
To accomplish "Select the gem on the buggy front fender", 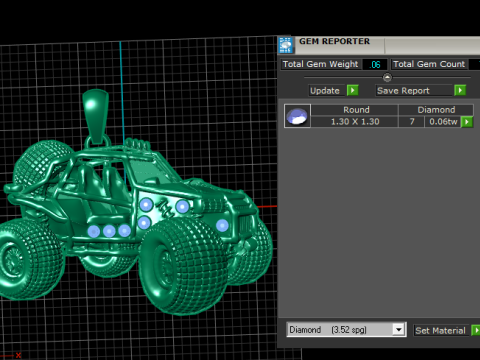I will [222, 226].
